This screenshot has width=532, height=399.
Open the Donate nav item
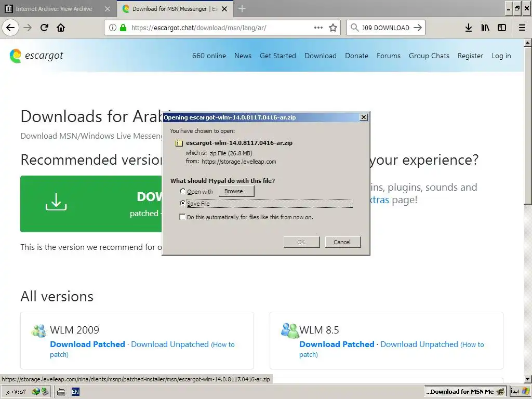tap(356, 56)
